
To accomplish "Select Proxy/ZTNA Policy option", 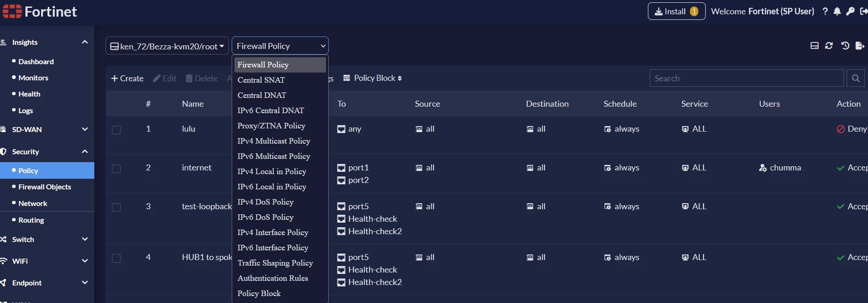I will [x=280, y=126].
